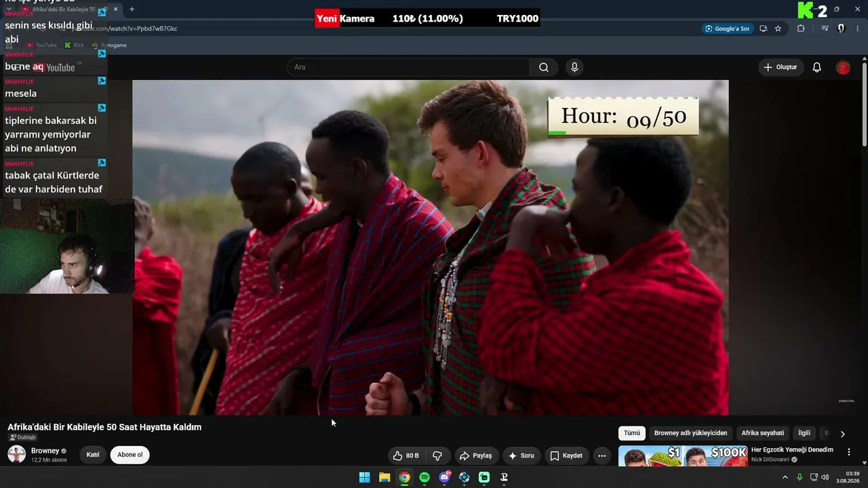This screenshot has height=488, width=868.
Task: Start voice search with the microphone icon
Action: tap(574, 67)
